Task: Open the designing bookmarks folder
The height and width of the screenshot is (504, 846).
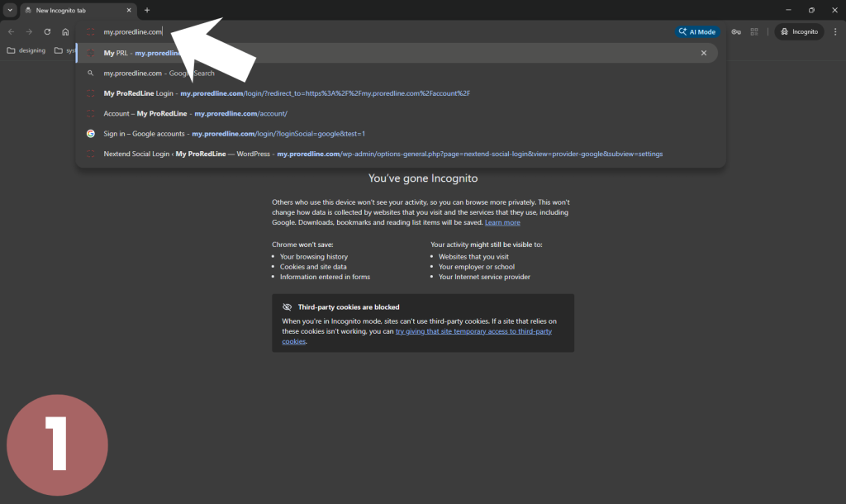Action: pyautogui.click(x=26, y=50)
